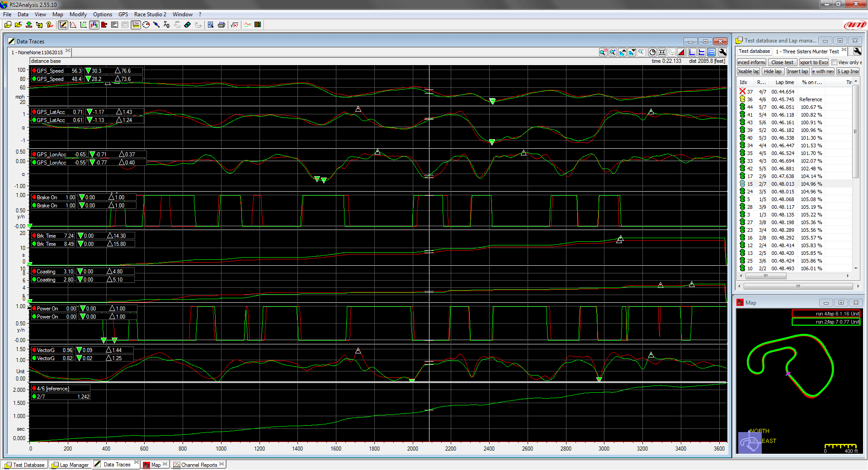Toggle the red X icon on lap 37 row
Viewport: 868px width, 470px height.
click(x=742, y=91)
